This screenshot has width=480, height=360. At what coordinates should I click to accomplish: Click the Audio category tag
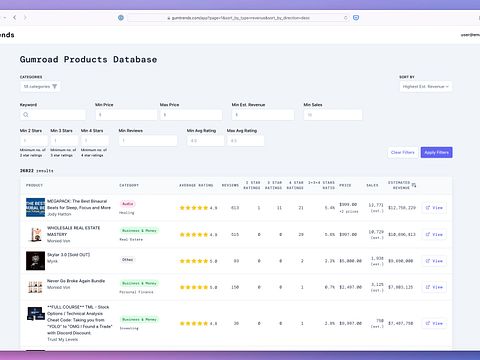click(x=128, y=204)
